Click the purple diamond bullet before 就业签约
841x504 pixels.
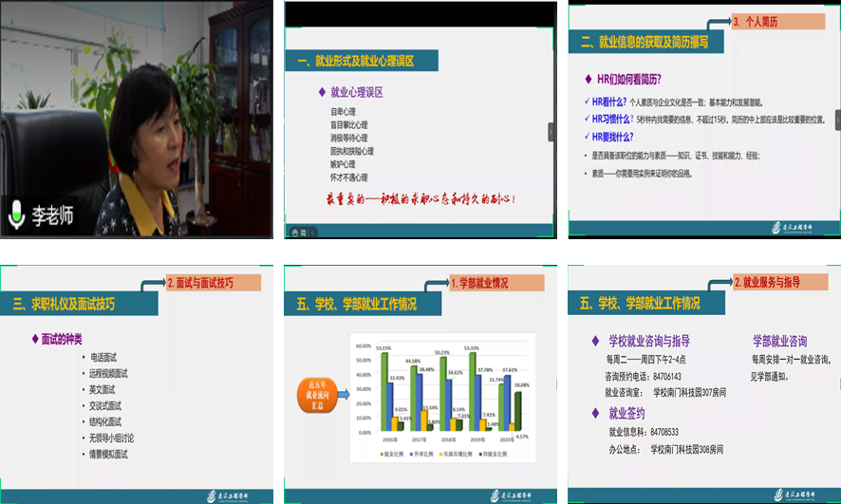595,414
